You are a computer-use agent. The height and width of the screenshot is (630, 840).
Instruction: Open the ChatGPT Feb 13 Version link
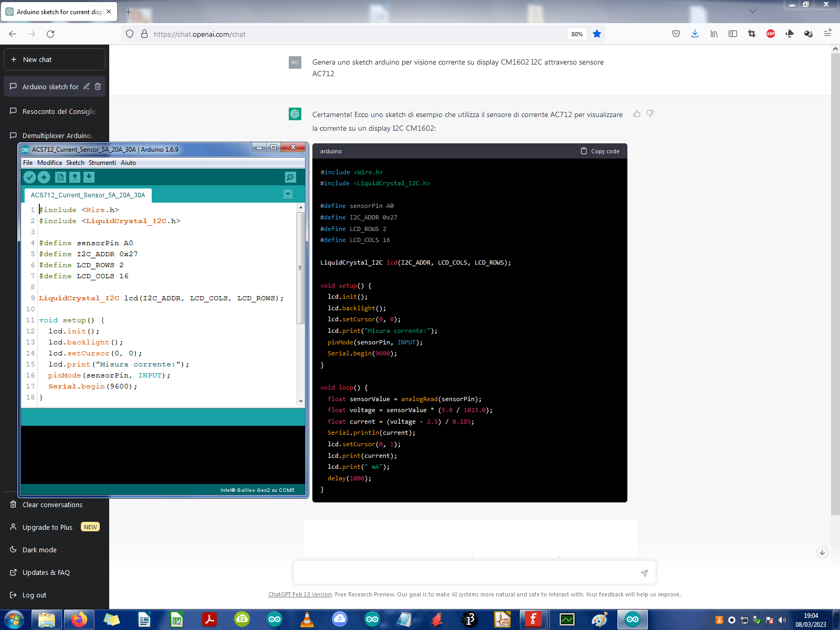[300, 594]
